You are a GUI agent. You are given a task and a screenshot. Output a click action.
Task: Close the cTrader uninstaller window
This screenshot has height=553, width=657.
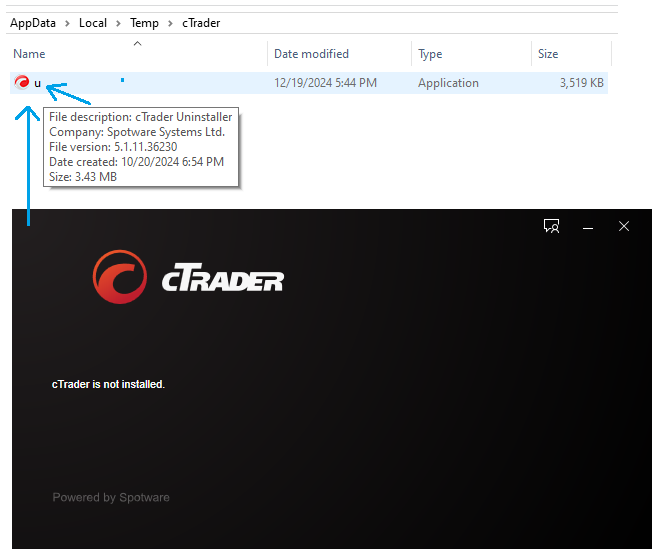pyautogui.click(x=624, y=226)
